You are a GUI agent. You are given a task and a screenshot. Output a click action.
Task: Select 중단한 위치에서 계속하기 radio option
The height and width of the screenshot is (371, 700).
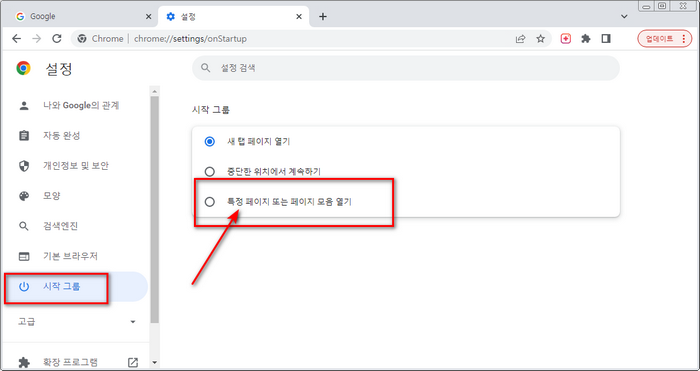click(x=209, y=171)
